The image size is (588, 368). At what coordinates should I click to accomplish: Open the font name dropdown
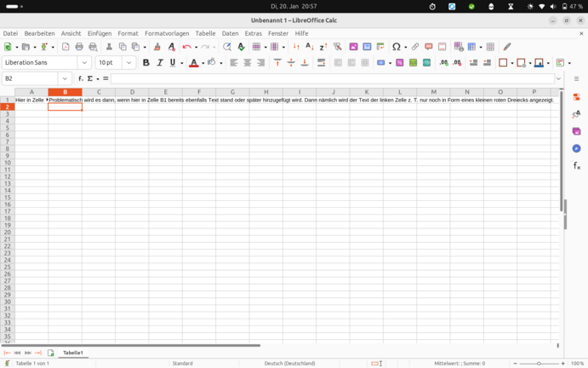click(84, 63)
